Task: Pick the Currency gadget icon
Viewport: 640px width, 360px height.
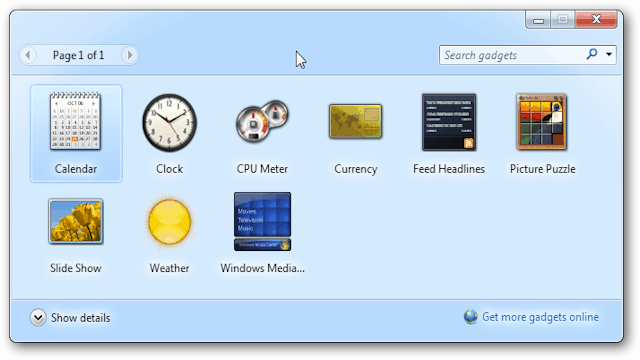Action: [x=356, y=121]
